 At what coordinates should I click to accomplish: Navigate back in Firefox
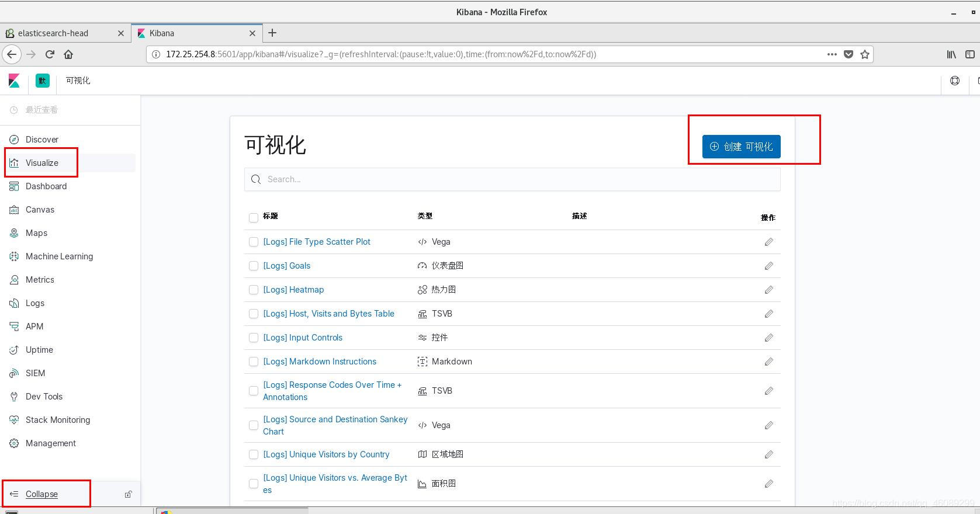click(12, 54)
